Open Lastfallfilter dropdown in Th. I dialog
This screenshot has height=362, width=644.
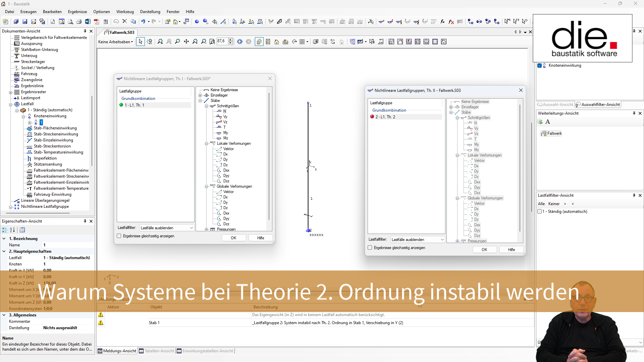pyautogui.click(x=167, y=228)
